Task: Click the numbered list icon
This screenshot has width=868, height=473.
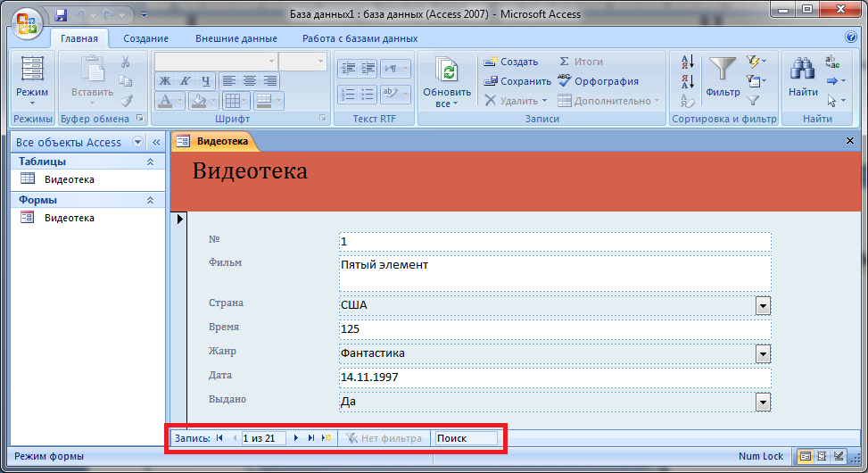Action: coord(348,95)
